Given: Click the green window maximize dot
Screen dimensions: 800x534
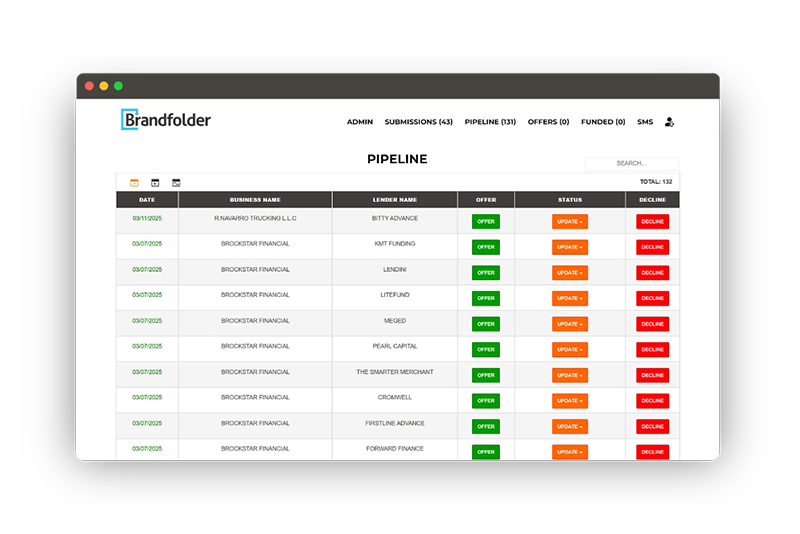Looking at the screenshot, I should [118, 86].
